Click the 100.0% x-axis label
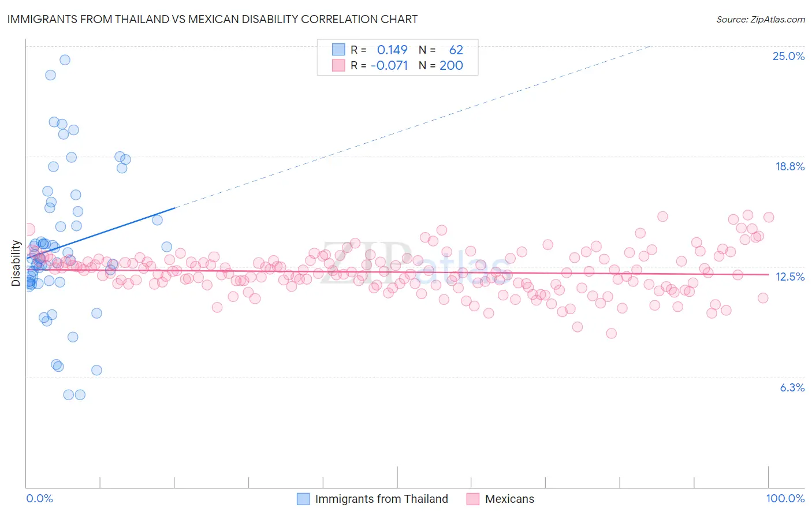The image size is (812, 515). click(785, 498)
